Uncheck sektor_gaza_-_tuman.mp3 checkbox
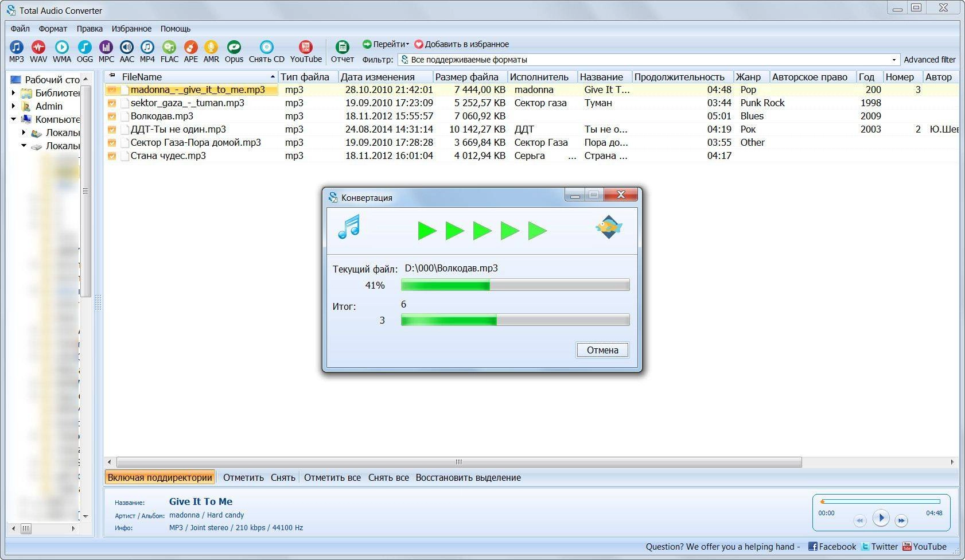Image resolution: width=965 pixels, height=560 pixels. (112, 103)
